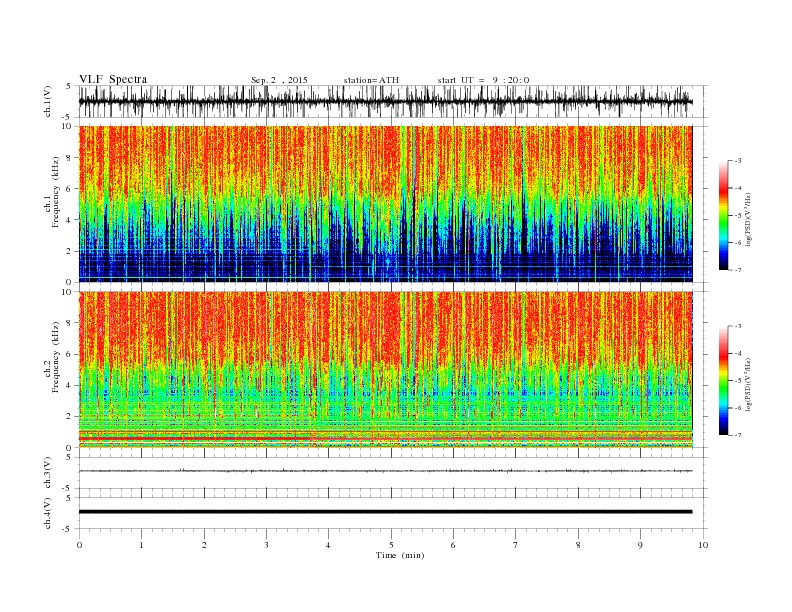Click the "-3" value on ch.1 colorbar
The height and width of the screenshot is (612, 792).
point(738,161)
